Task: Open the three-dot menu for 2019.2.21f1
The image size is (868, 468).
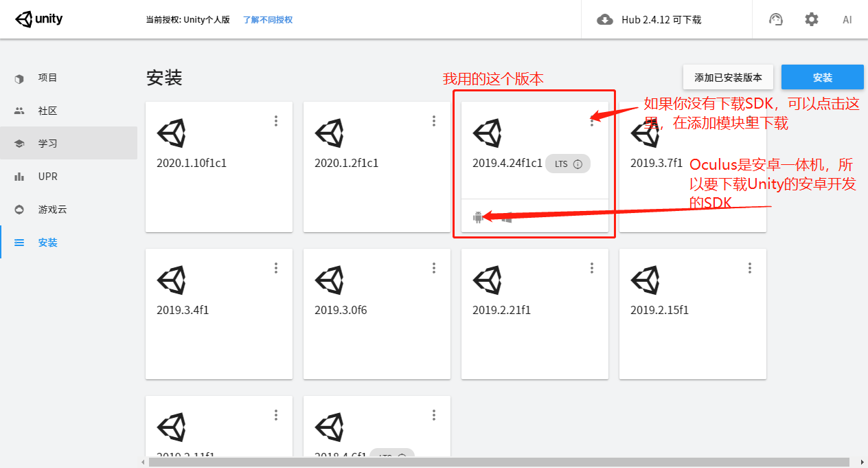Action: point(592,268)
